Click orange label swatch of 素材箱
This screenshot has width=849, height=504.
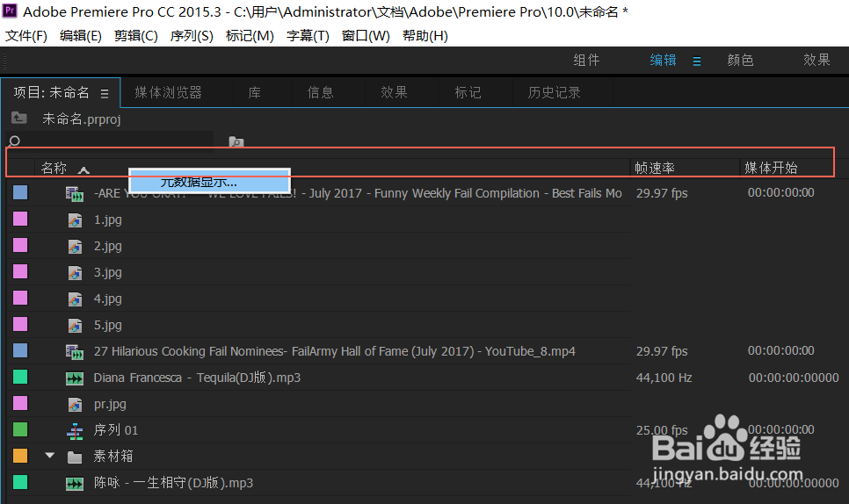(x=20, y=456)
